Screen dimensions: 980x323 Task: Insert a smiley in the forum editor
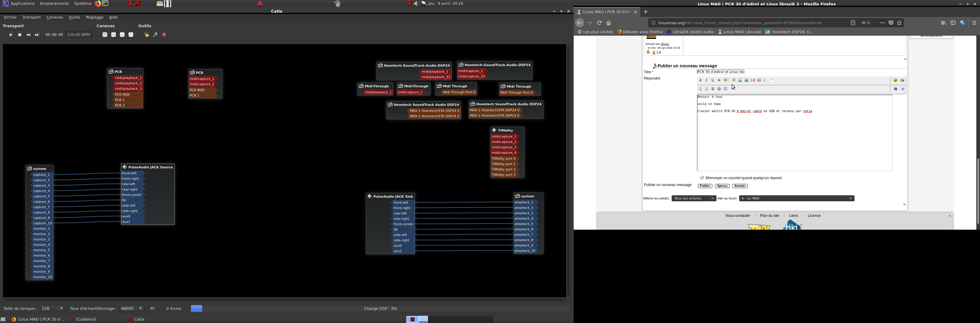pos(895,80)
